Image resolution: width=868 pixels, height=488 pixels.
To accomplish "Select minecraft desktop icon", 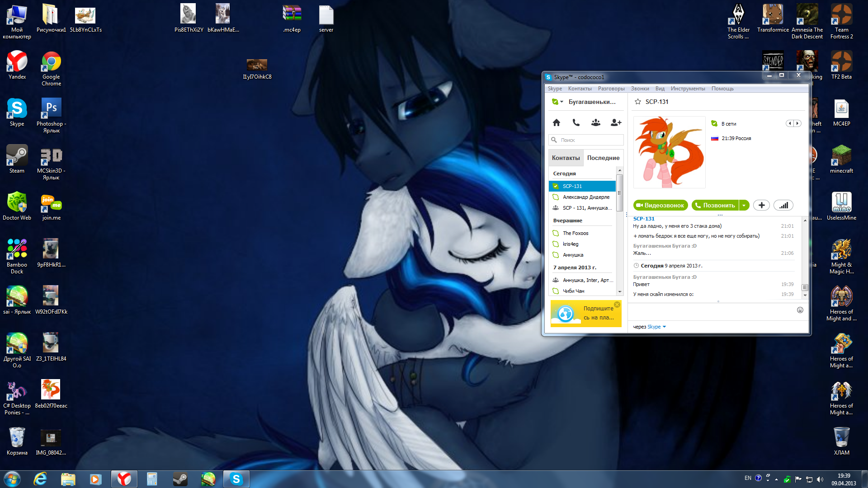I will tap(841, 160).
